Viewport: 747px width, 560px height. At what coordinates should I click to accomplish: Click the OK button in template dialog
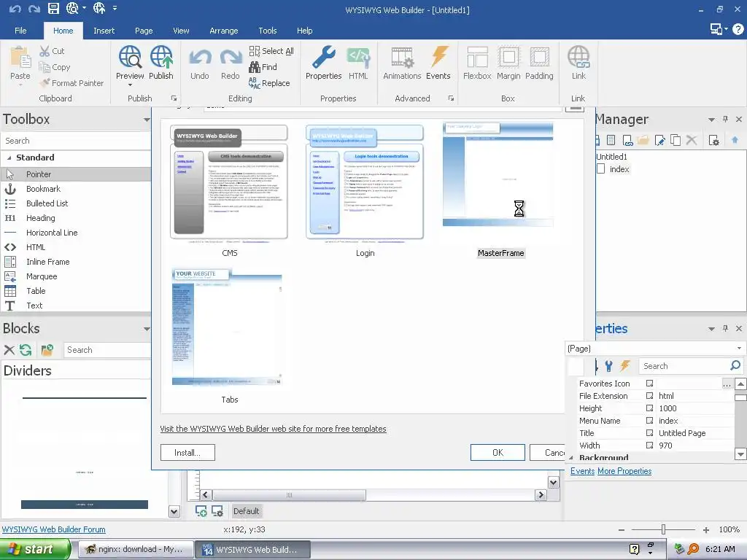click(498, 452)
